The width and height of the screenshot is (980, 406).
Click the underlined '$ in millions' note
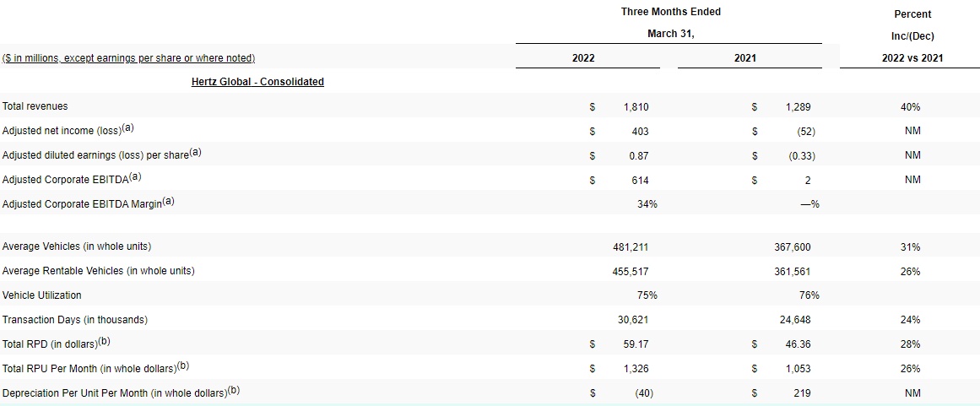(x=129, y=58)
